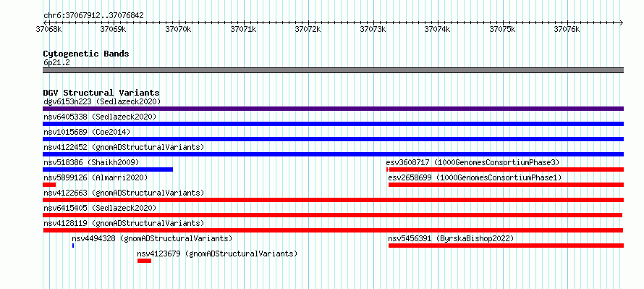The height and width of the screenshot is (289, 644).
Task: Open nsv4123679 gnomAD variant label
Action: [217, 254]
